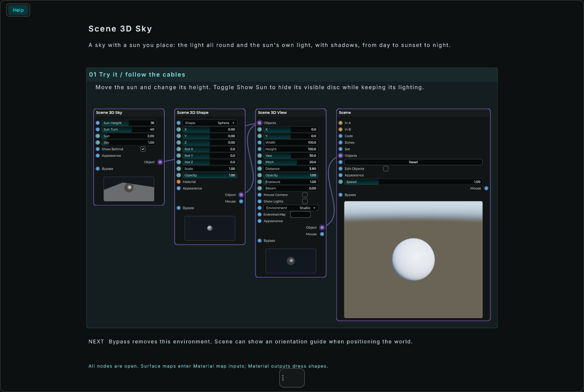Click the Scene node's Mouse output port
584x392 pixels.
[486, 188]
